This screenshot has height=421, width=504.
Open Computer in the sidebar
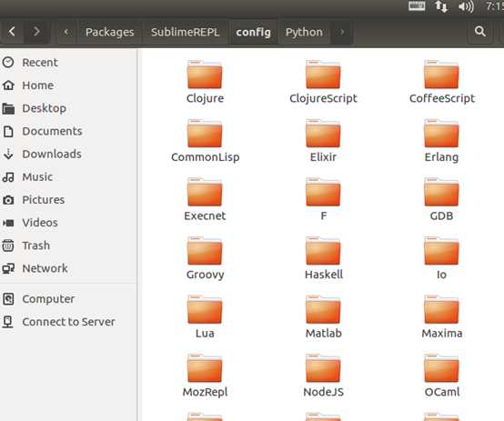point(68,299)
